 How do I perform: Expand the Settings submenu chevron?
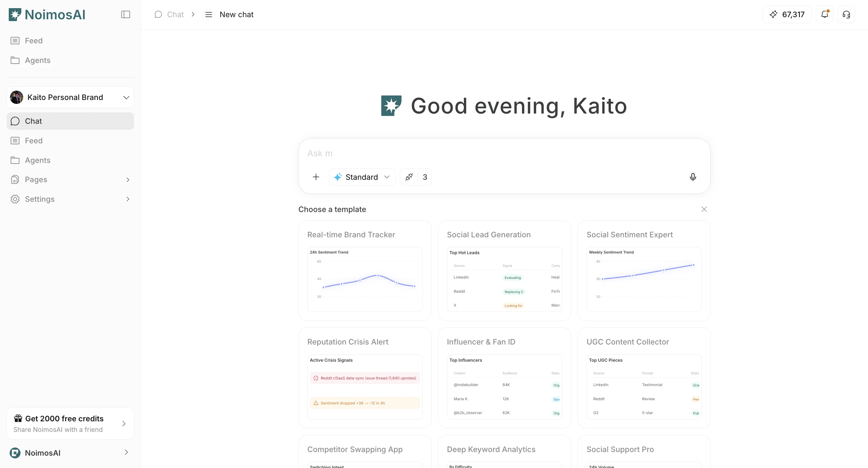click(x=128, y=199)
